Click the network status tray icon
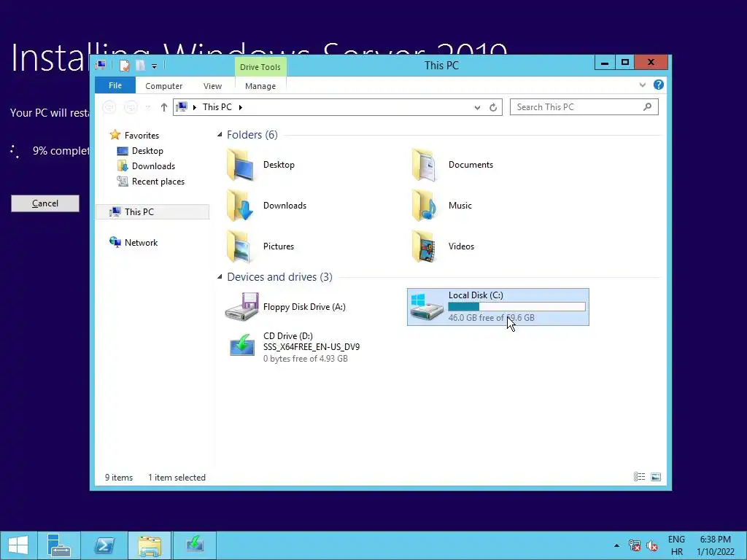 pyautogui.click(x=634, y=545)
